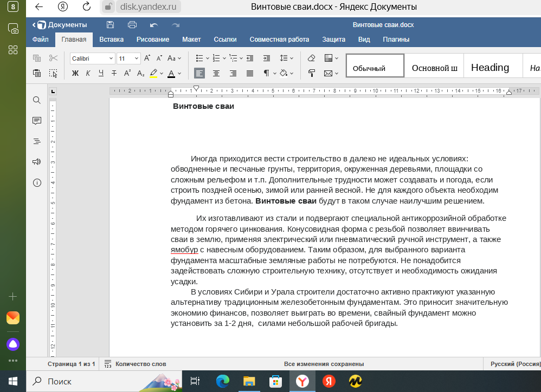
Task: Copy style with the paint roller icon
Action: point(311,73)
